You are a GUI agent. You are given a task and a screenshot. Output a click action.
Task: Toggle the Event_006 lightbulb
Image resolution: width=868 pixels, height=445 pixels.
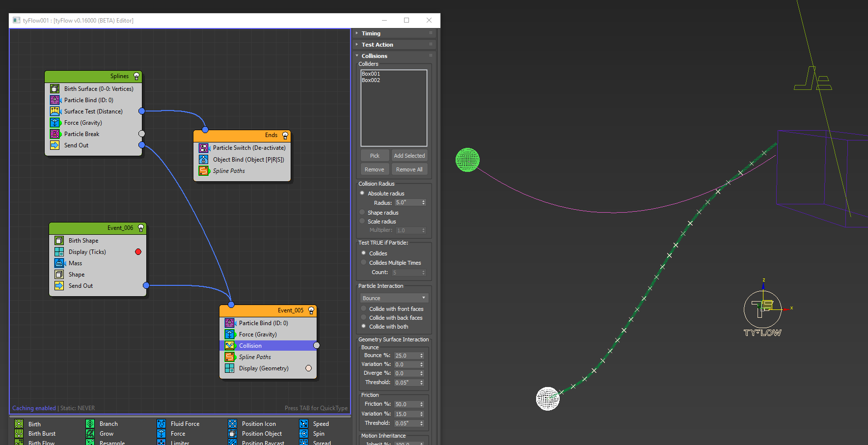[x=141, y=228]
